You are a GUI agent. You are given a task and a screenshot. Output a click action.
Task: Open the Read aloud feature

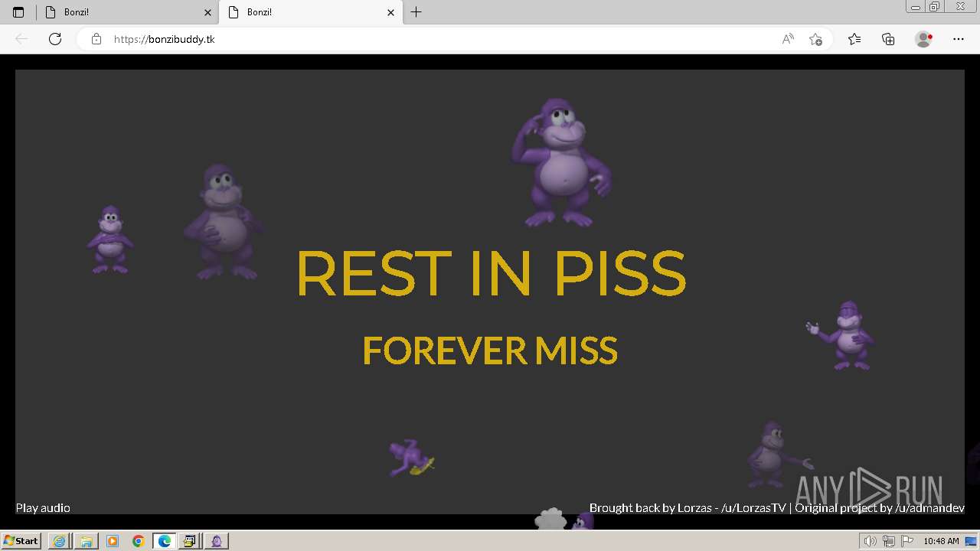(x=788, y=39)
